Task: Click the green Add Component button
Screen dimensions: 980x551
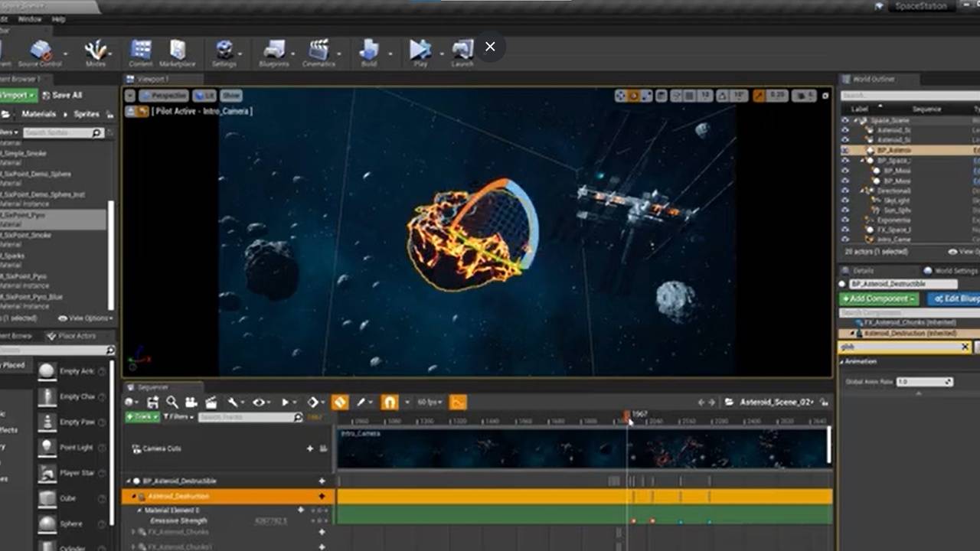Action: (x=877, y=298)
